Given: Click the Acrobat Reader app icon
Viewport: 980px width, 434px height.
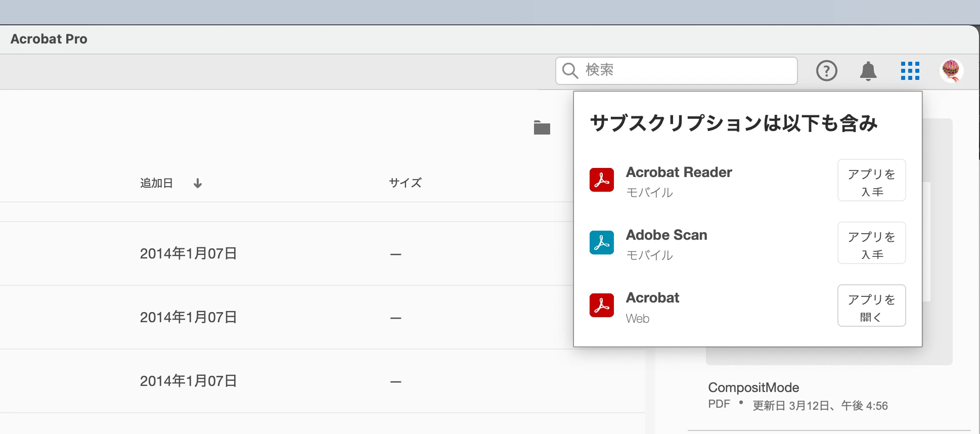Looking at the screenshot, I should point(602,180).
